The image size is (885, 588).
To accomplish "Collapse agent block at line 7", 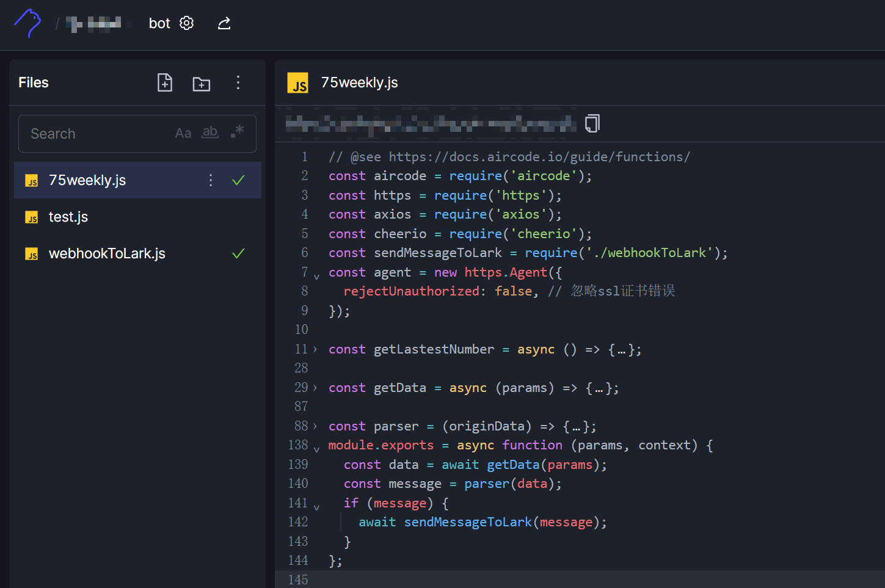I will coord(316,277).
